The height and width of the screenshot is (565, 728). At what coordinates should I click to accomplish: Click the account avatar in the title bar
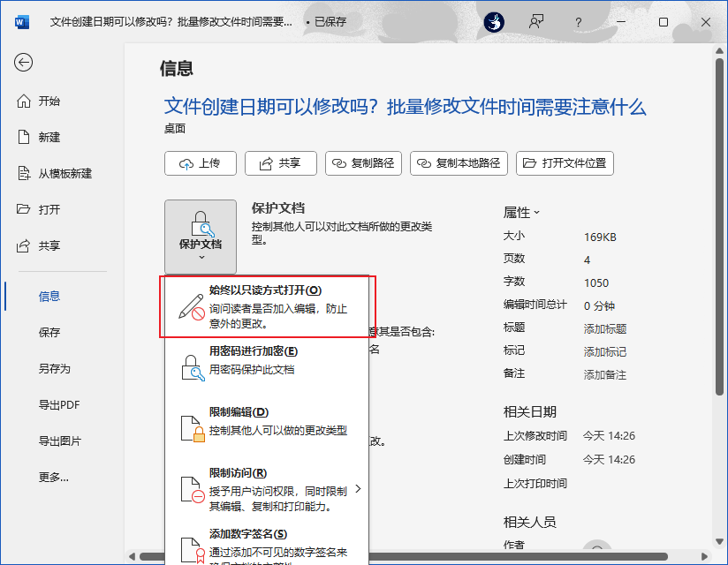[x=494, y=22]
